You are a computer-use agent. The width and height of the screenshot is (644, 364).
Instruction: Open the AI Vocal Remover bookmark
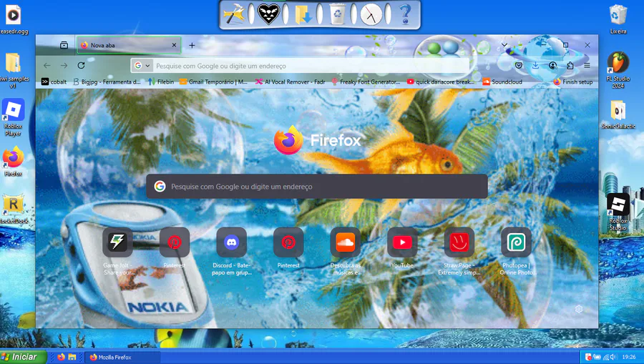290,82
